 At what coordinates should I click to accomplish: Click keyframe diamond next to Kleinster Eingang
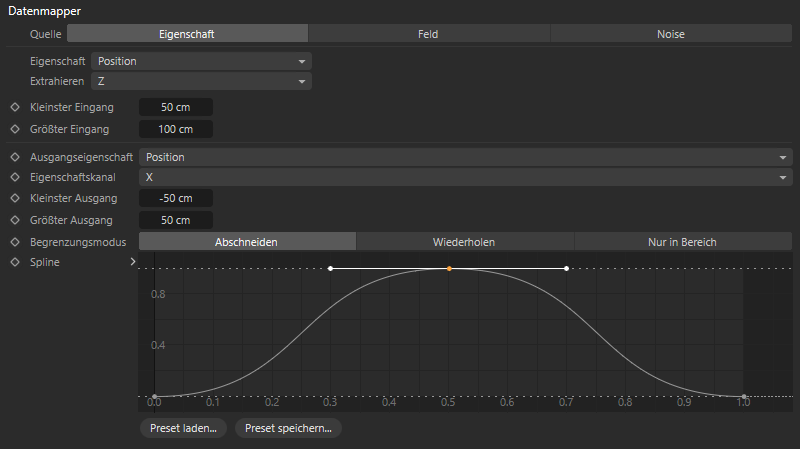(x=15, y=106)
